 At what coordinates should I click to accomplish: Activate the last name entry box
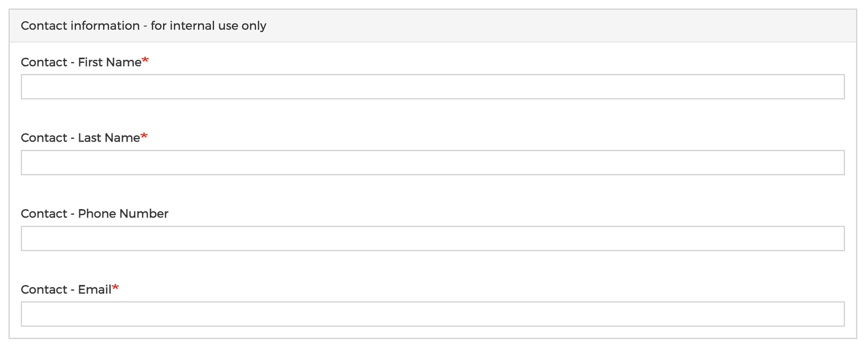(x=433, y=163)
